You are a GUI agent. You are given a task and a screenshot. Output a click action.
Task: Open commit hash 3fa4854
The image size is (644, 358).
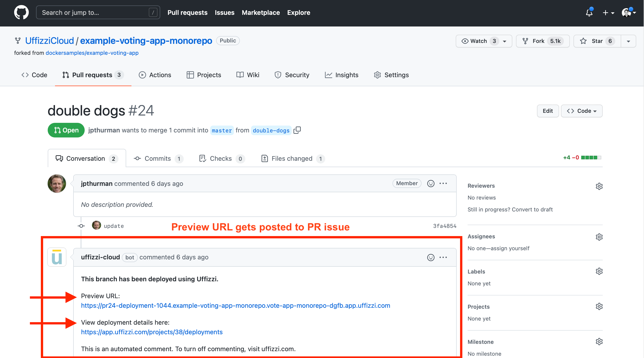tap(445, 226)
